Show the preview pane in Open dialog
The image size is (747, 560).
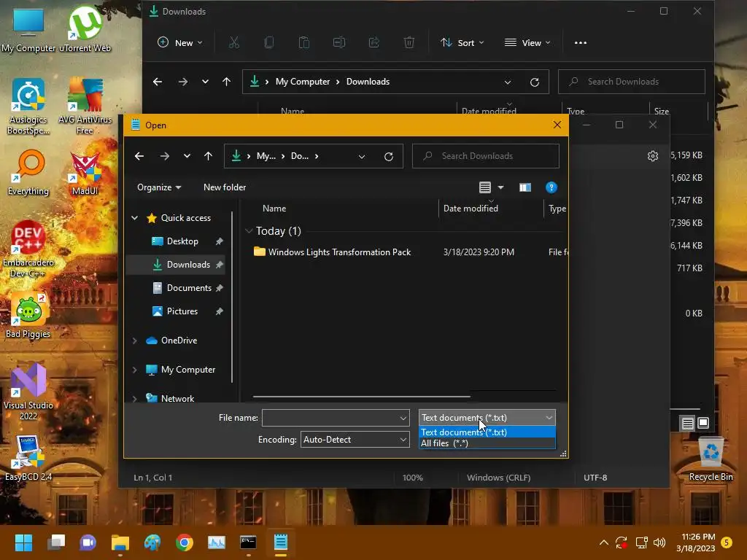(x=525, y=187)
